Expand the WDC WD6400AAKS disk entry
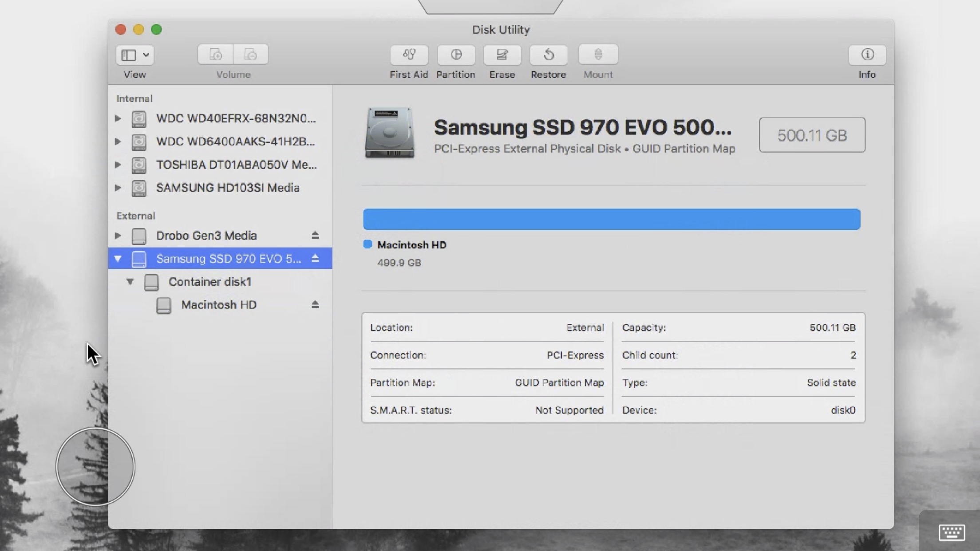 point(118,142)
